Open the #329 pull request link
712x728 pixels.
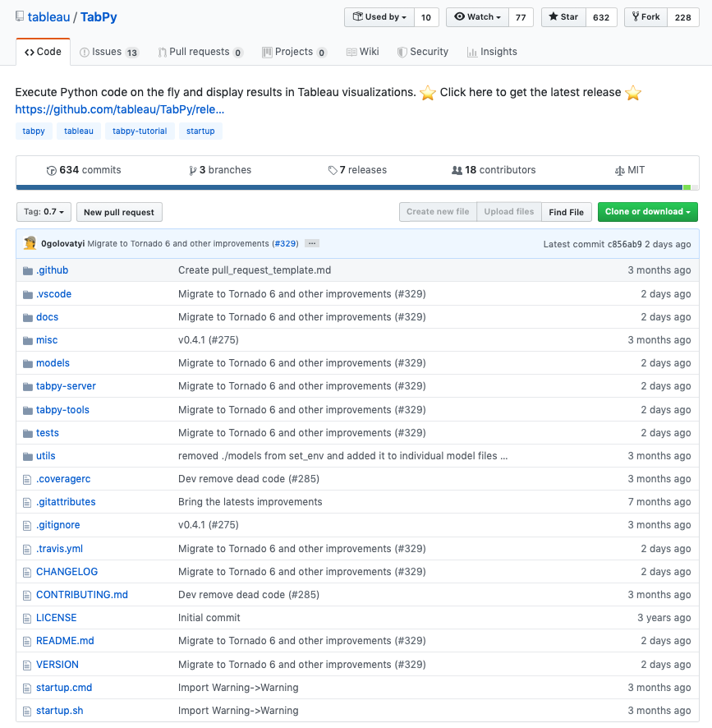[x=285, y=244]
